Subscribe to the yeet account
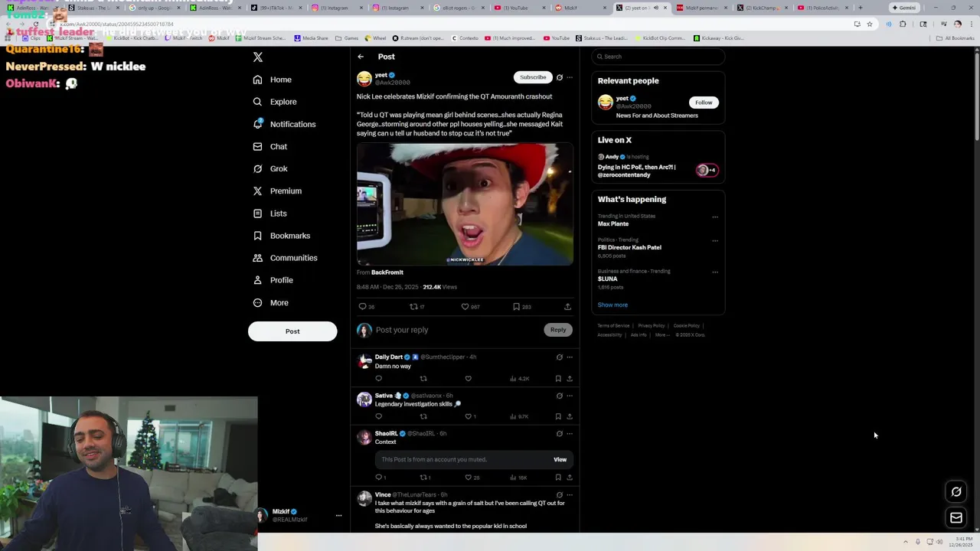Viewport: 980px width, 551px height. [x=533, y=77]
